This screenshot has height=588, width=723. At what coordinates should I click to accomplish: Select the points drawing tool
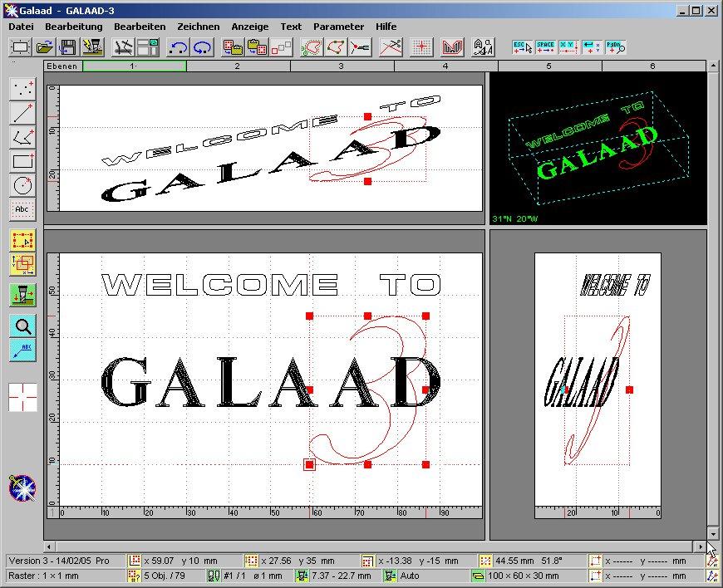[x=22, y=88]
